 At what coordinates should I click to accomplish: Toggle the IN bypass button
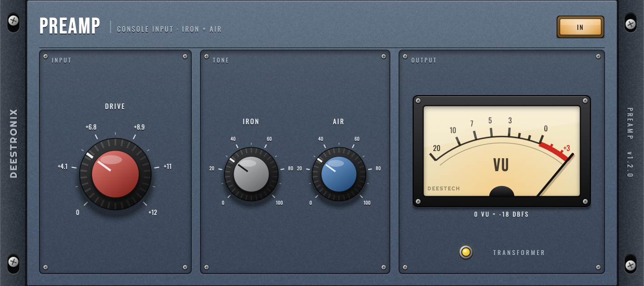pos(580,27)
